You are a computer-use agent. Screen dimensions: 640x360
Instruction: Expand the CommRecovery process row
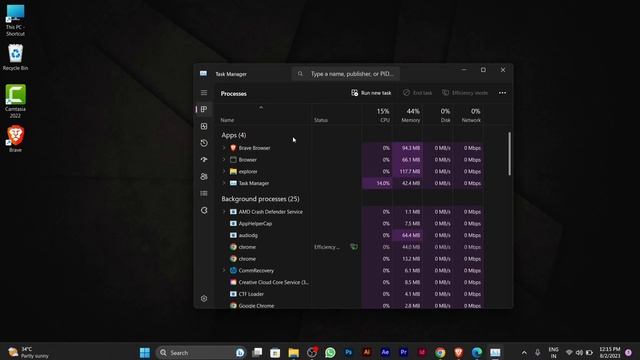click(224, 270)
